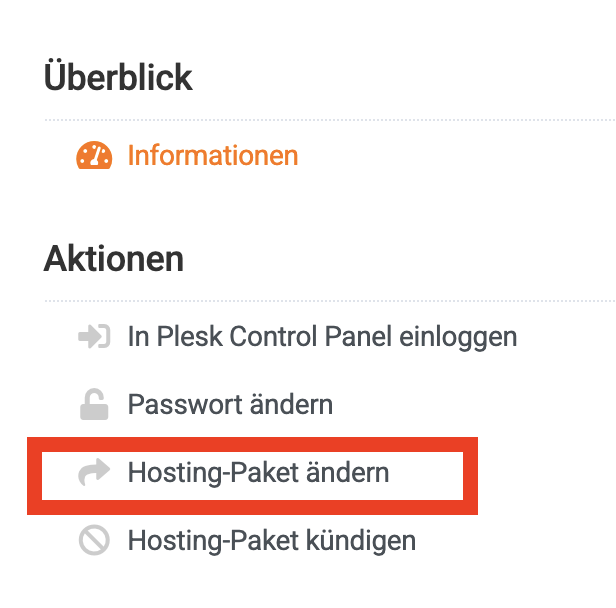This screenshot has height=608, width=616.
Task: Click the Überblick section heading
Action: (x=118, y=77)
